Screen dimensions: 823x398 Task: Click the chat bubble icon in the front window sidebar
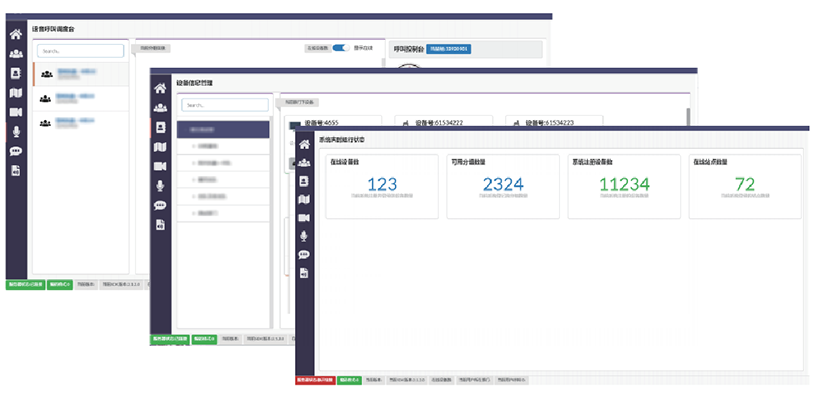(x=304, y=255)
